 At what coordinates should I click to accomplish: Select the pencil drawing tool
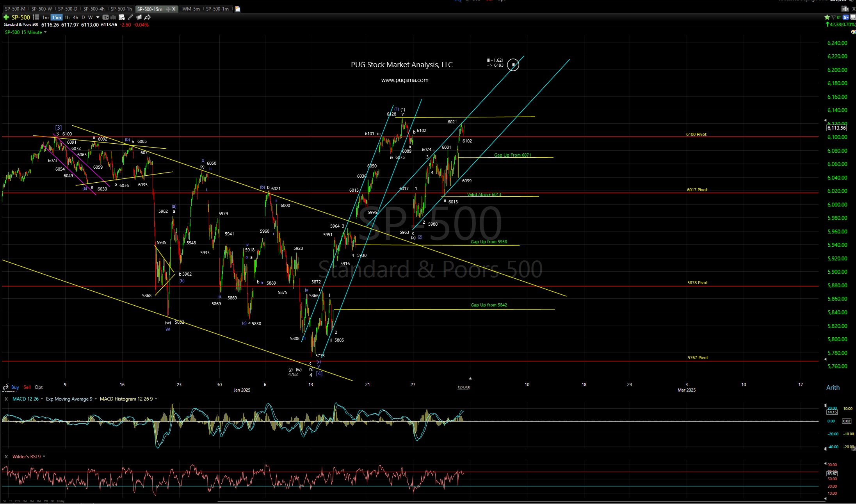130,18
